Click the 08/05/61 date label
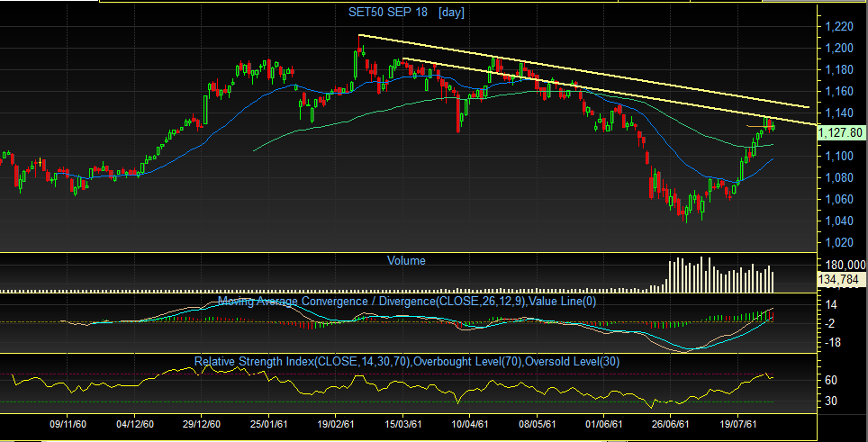Image resolution: width=868 pixels, height=442 pixels. [537, 424]
